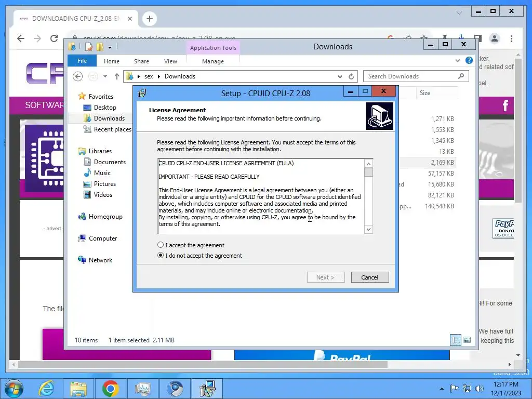Click the volume speaker tray icon

(479, 389)
